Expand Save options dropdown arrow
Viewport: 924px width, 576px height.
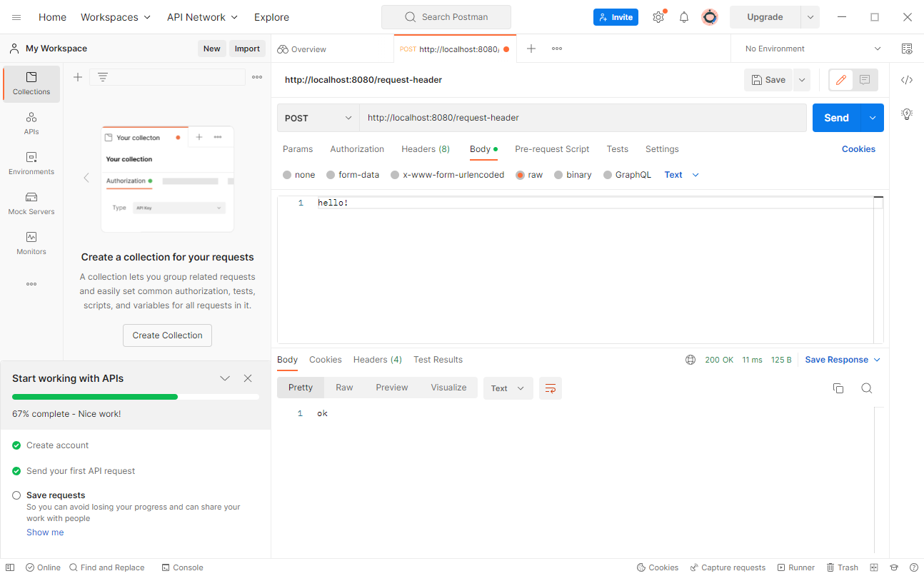click(802, 80)
